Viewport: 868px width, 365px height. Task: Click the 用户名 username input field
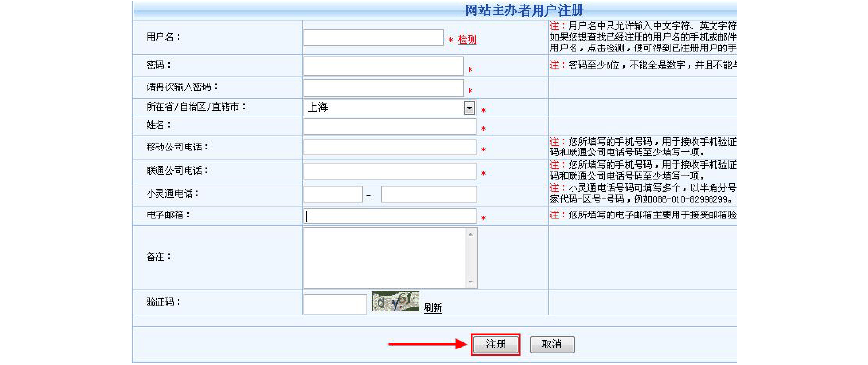[373, 38]
